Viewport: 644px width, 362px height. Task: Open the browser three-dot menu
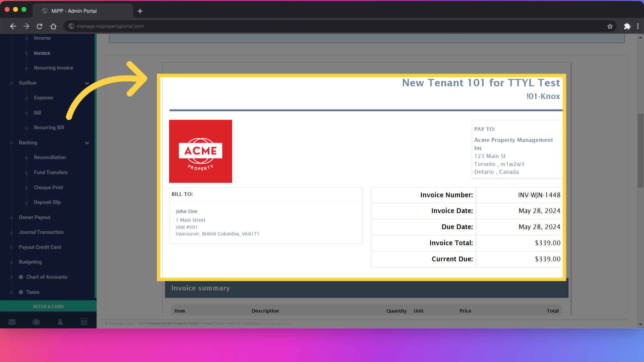pos(638,26)
